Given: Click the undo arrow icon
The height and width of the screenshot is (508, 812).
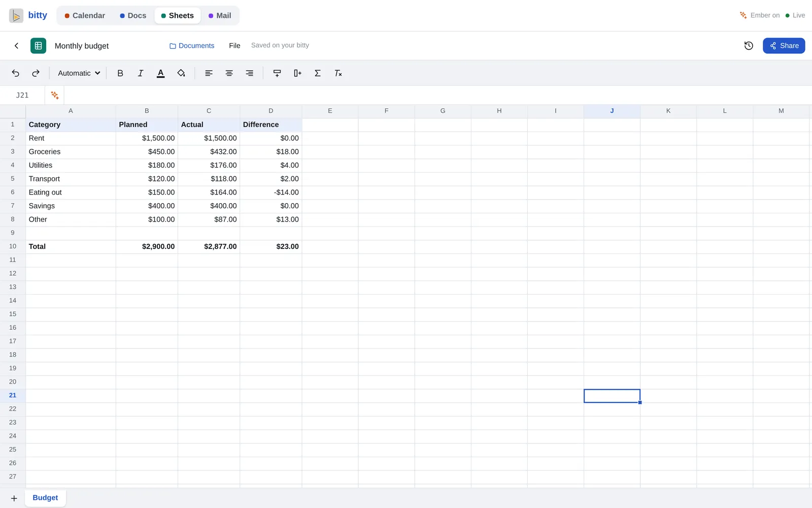Looking at the screenshot, I should [16, 73].
